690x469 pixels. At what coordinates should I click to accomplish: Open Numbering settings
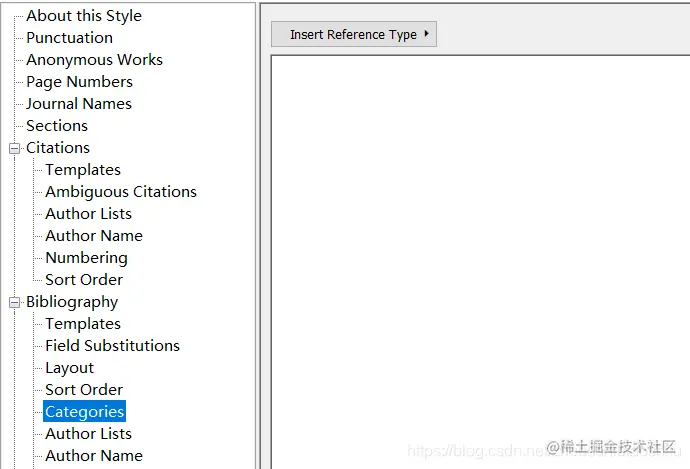tap(86, 258)
